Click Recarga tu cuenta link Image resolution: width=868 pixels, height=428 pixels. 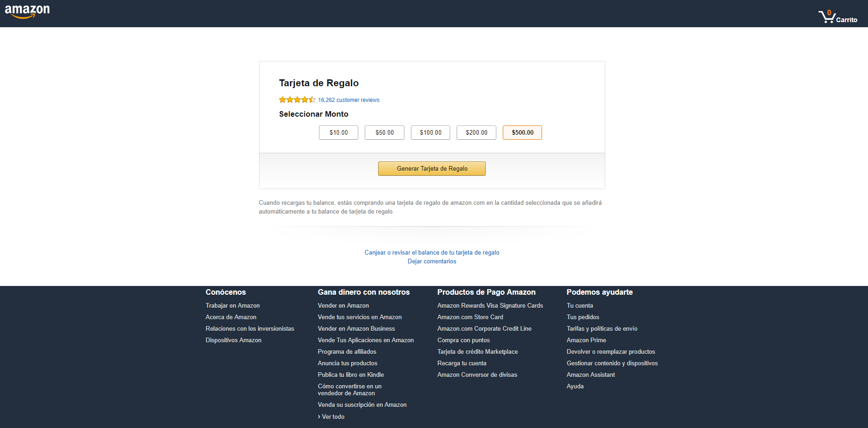[462, 363]
